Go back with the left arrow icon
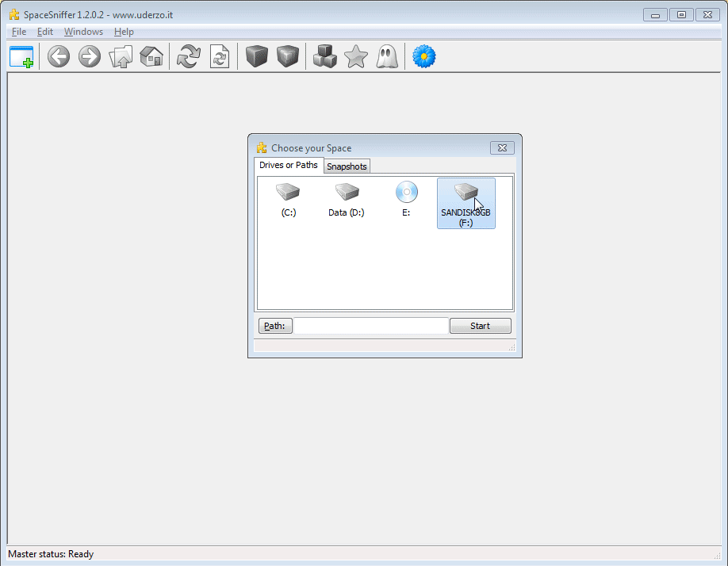 coord(59,57)
